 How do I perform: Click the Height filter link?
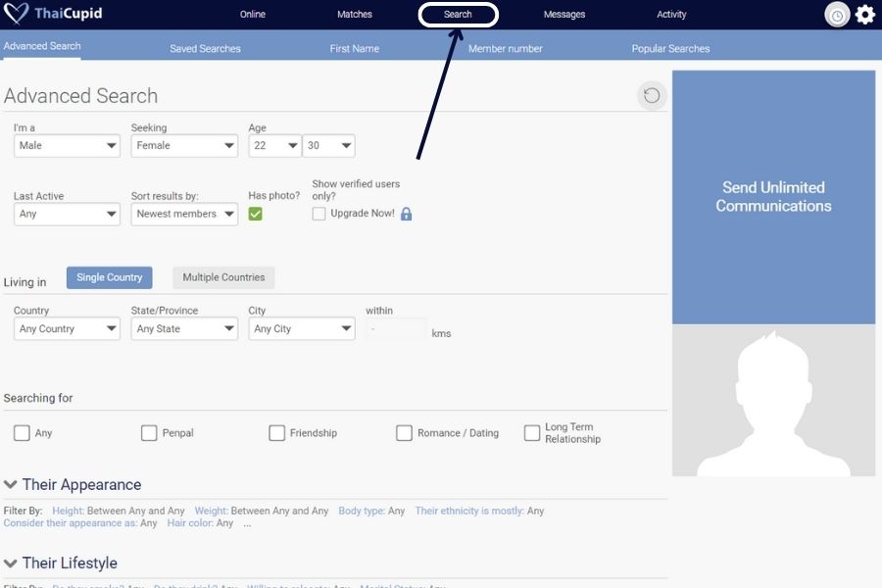(x=68, y=511)
